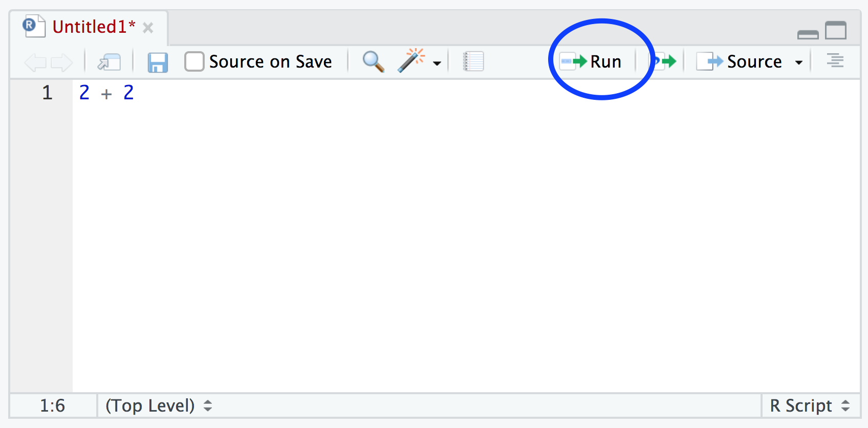Open find and replace magnifying glass
The width and height of the screenshot is (868, 428).
click(373, 62)
